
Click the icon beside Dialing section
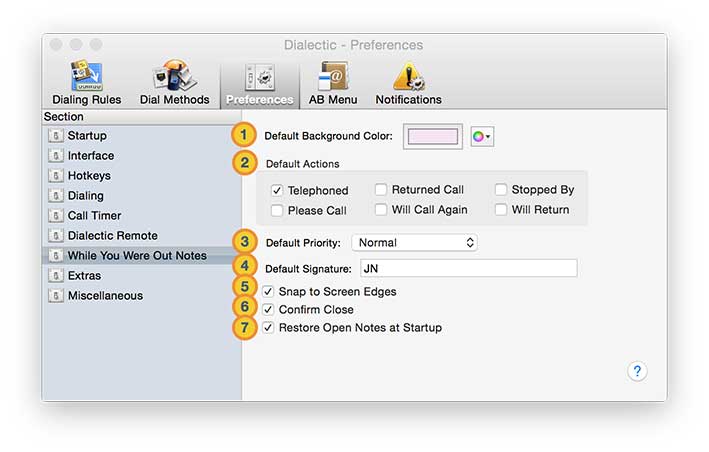pos(56,196)
